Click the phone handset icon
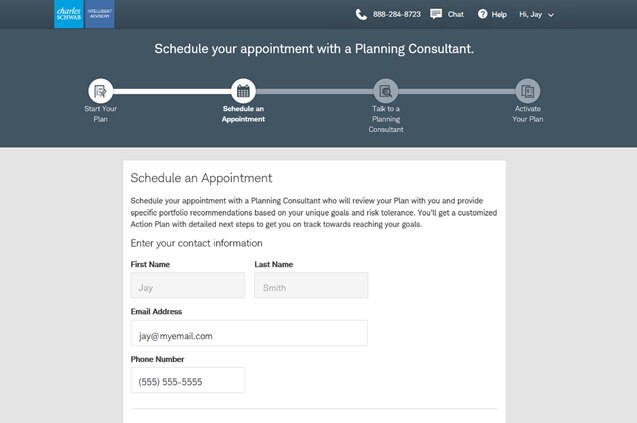Viewport: 637px width, 423px height. pos(361,15)
